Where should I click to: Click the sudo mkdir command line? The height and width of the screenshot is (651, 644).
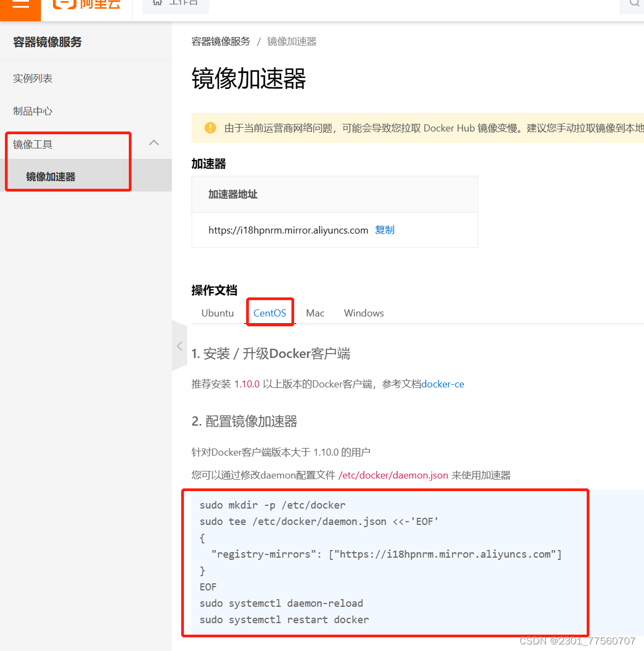[x=272, y=505]
